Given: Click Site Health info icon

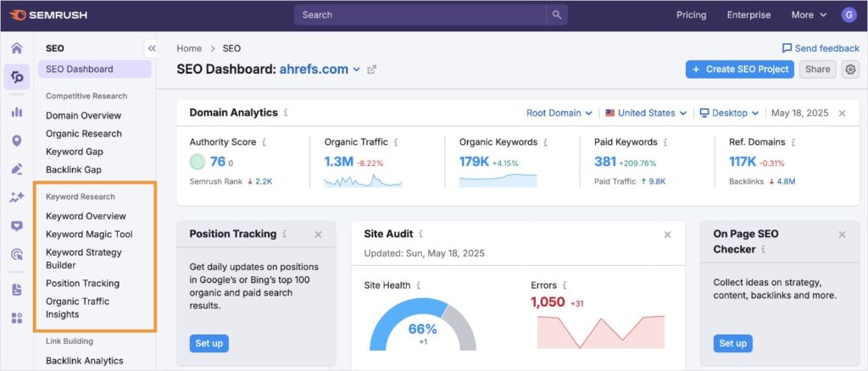Looking at the screenshot, I should point(419,285).
